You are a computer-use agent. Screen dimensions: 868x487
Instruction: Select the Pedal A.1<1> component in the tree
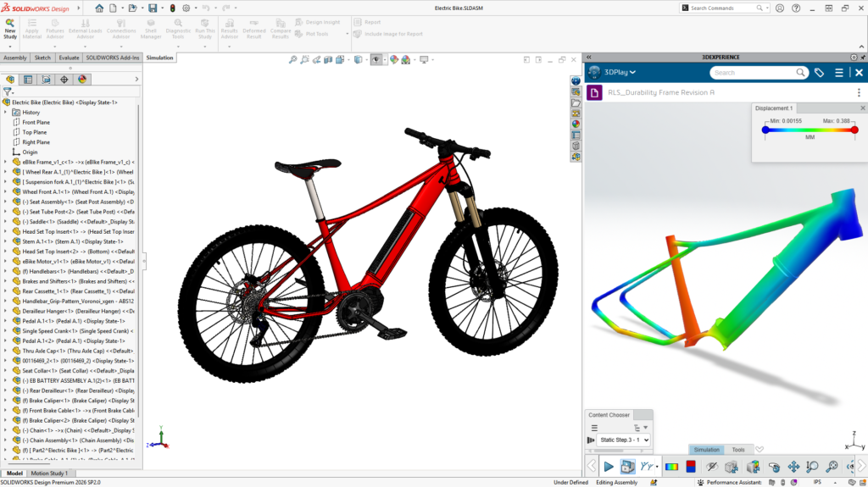[74, 321]
